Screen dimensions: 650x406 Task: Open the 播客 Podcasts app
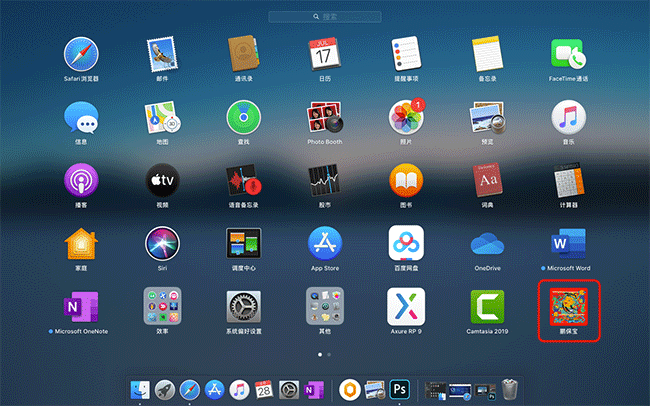click(81, 180)
